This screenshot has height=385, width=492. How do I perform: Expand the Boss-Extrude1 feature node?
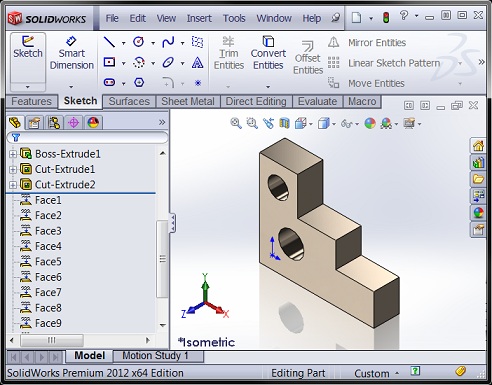pos(13,154)
